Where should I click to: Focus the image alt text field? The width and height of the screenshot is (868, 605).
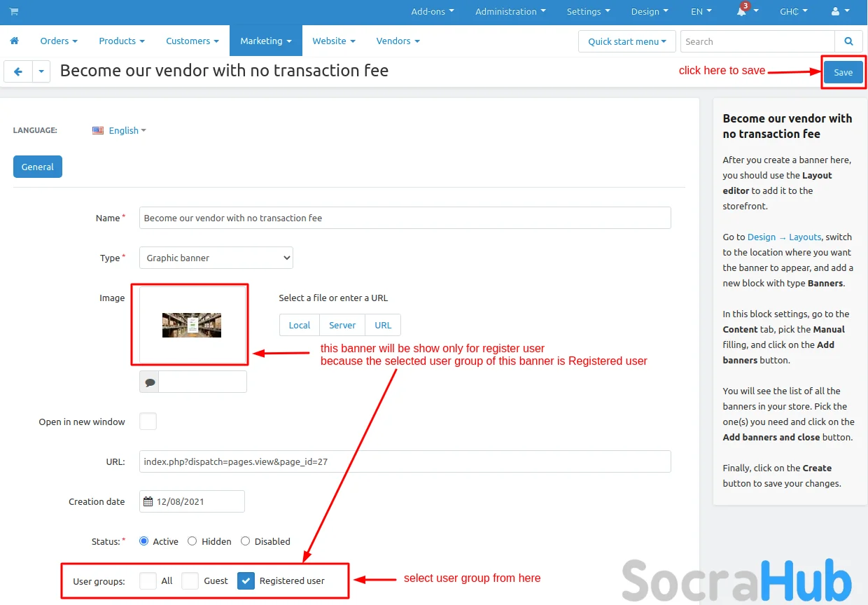click(203, 382)
